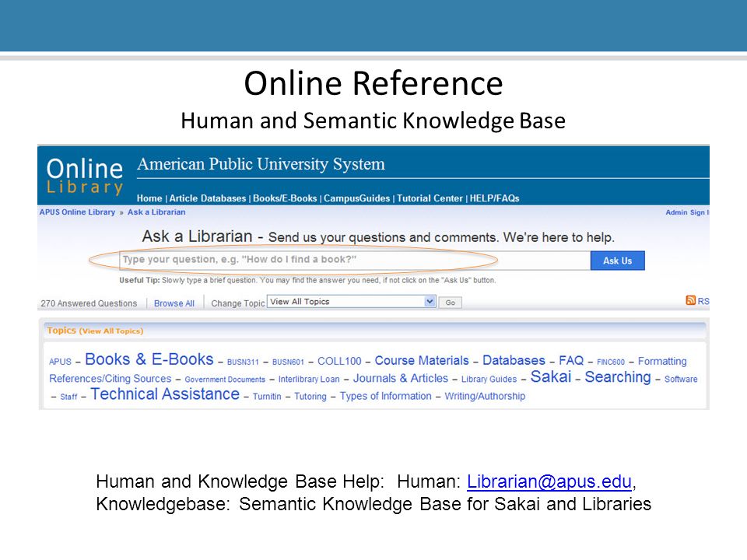This screenshot has width=747, height=560.
Task: Open the Books & E-Books topic
Action: 149,359
